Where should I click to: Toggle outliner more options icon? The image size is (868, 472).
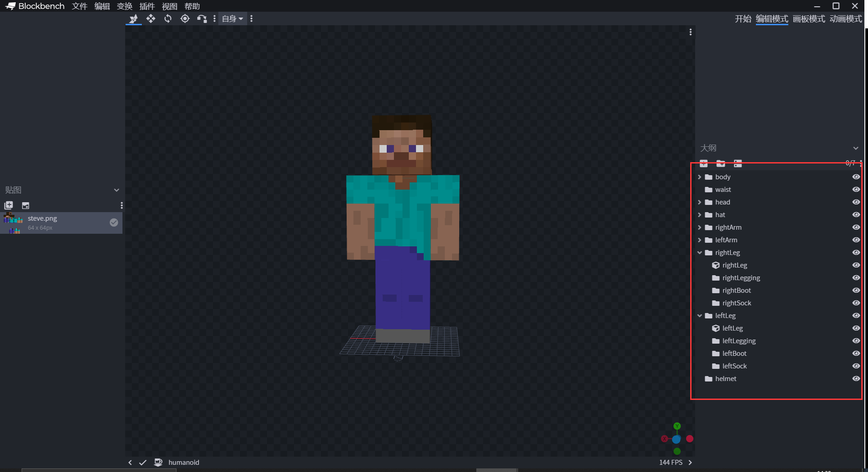tap(738, 163)
